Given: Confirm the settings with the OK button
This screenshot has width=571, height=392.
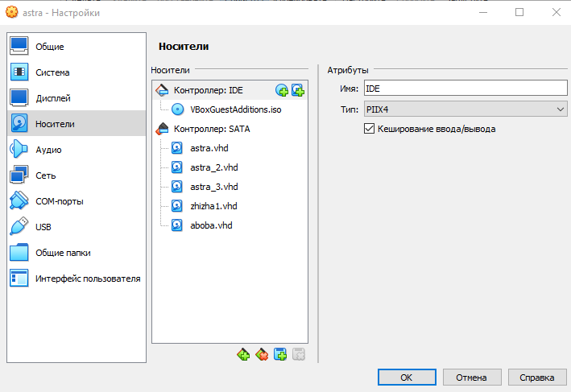Looking at the screenshot, I should pos(407,378).
